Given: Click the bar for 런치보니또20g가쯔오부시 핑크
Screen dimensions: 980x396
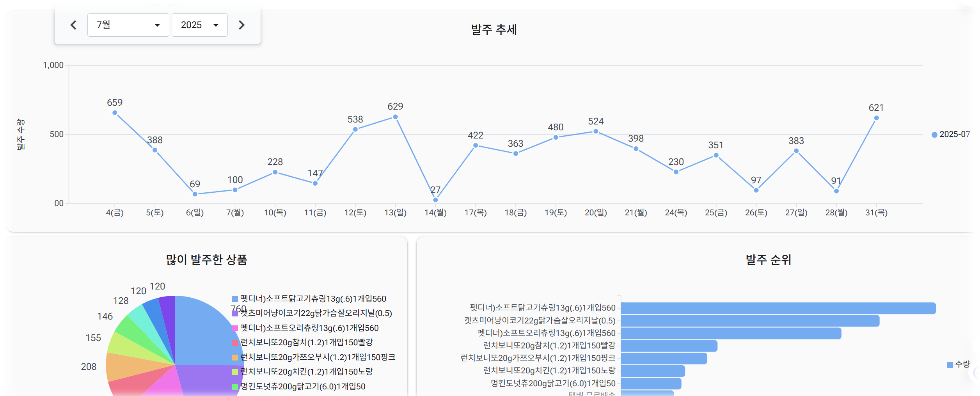Looking at the screenshot, I should [x=664, y=358].
